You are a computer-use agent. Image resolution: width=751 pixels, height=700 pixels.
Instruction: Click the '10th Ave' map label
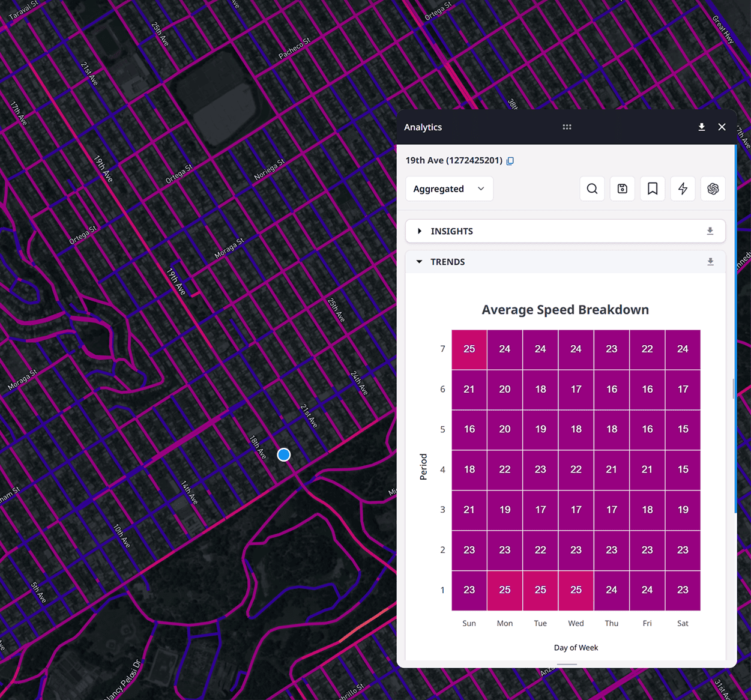point(122,536)
